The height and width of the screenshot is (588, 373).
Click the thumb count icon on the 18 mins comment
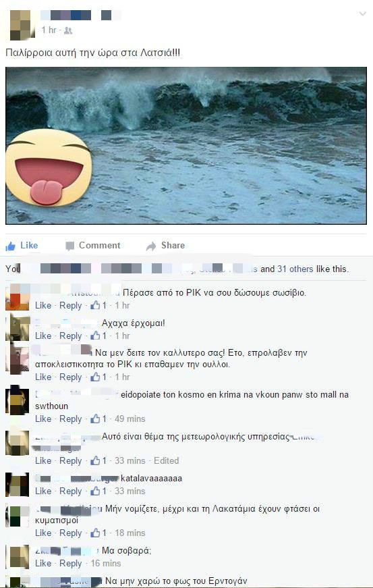[95, 533]
